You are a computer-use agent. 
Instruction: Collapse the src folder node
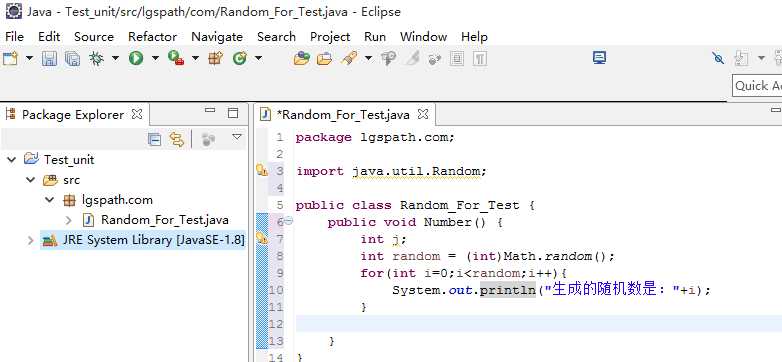pyautogui.click(x=31, y=180)
